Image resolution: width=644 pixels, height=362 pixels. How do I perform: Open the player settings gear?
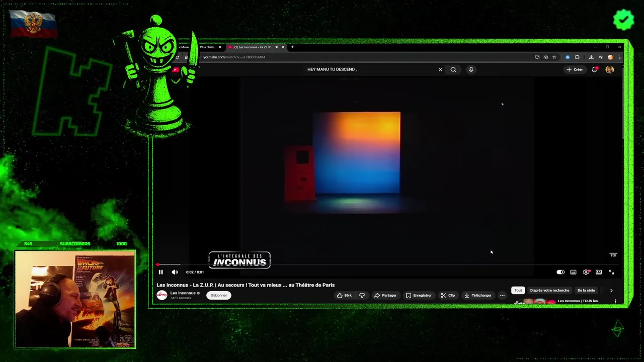pos(586,272)
